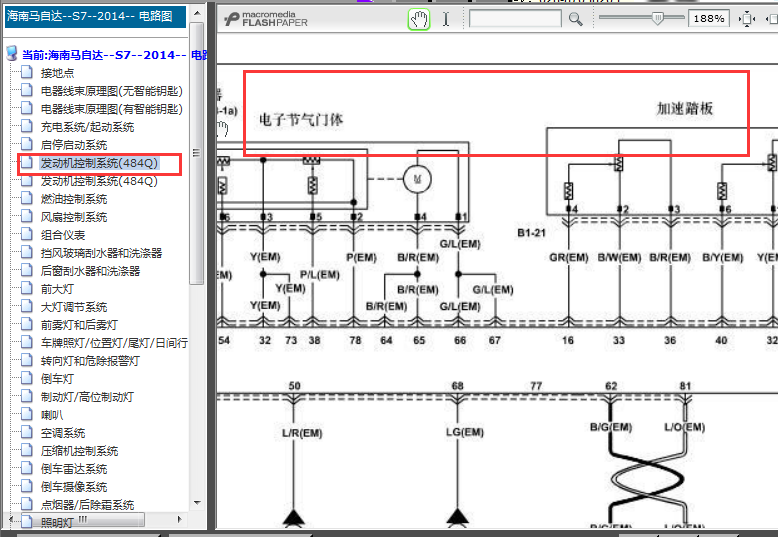
Task: Click document icon beside 接地点
Action: 27,72
